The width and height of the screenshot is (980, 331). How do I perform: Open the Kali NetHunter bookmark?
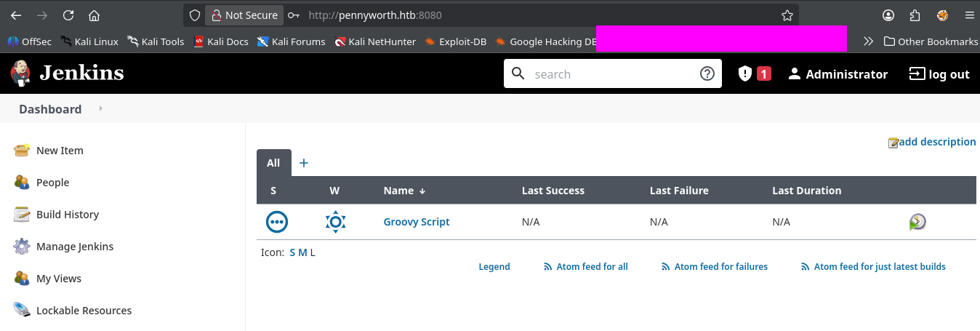[375, 41]
